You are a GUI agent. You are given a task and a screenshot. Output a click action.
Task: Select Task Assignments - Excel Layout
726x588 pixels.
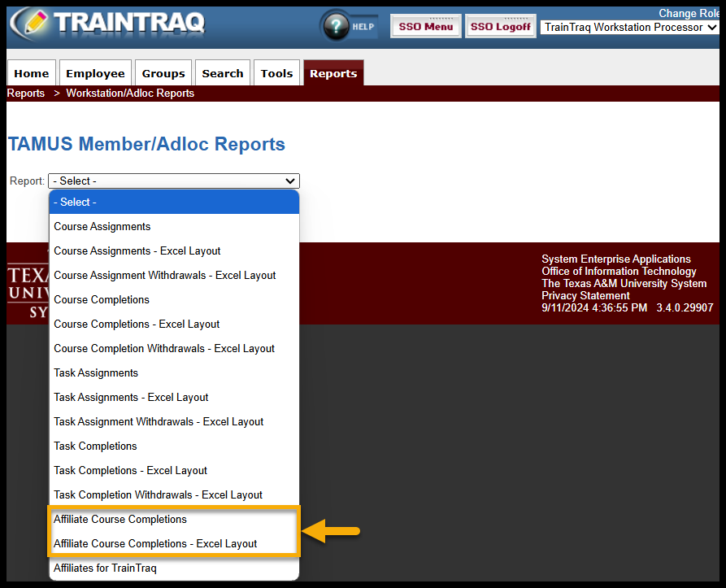pos(174,397)
